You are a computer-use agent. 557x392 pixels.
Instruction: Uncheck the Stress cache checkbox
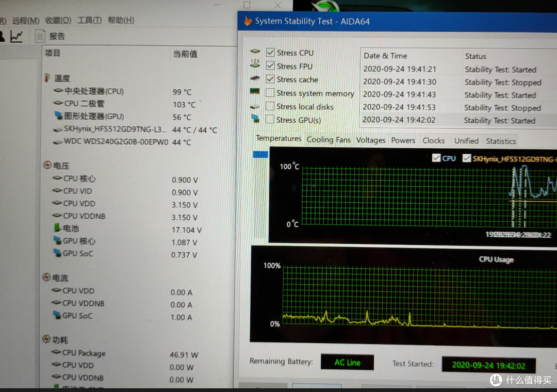pos(270,79)
